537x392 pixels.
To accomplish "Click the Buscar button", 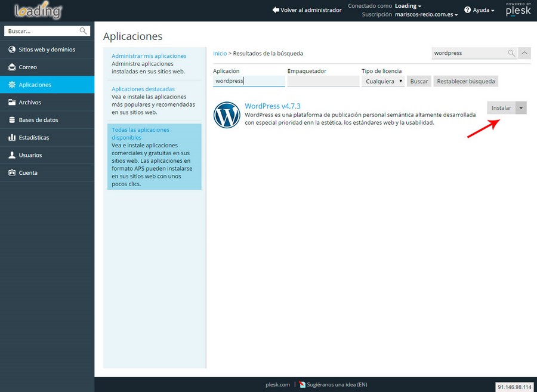I will point(419,81).
